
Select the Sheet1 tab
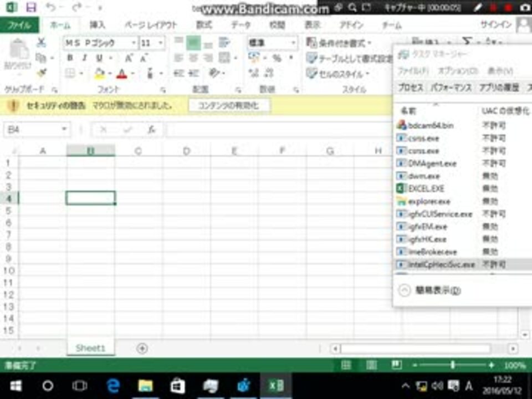pyautogui.click(x=90, y=348)
